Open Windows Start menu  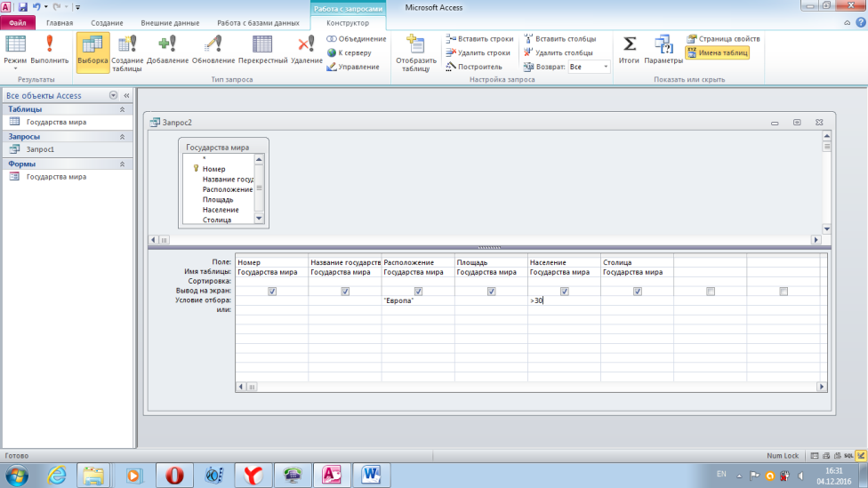coord(17,475)
